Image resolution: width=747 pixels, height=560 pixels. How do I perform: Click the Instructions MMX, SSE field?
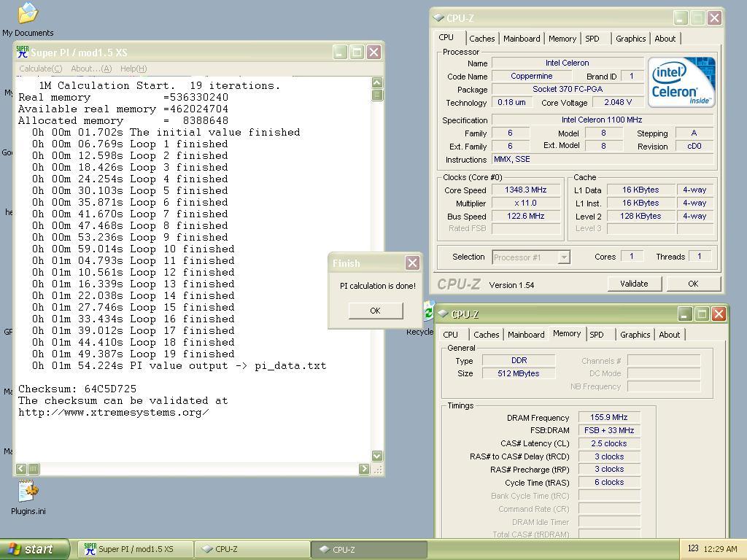pos(602,160)
